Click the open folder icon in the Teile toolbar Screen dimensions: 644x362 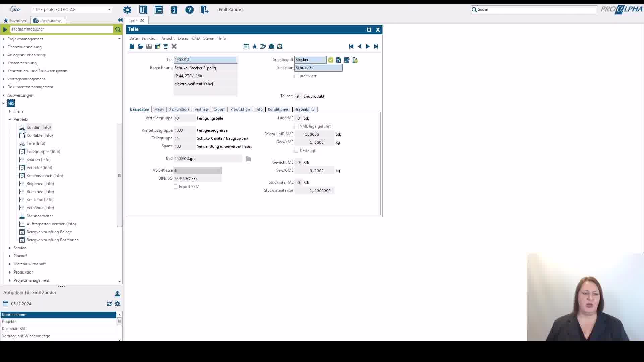141,47
